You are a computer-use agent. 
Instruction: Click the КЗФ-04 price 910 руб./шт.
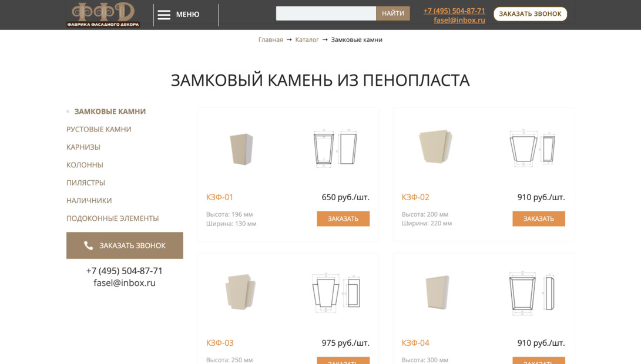[541, 343]
